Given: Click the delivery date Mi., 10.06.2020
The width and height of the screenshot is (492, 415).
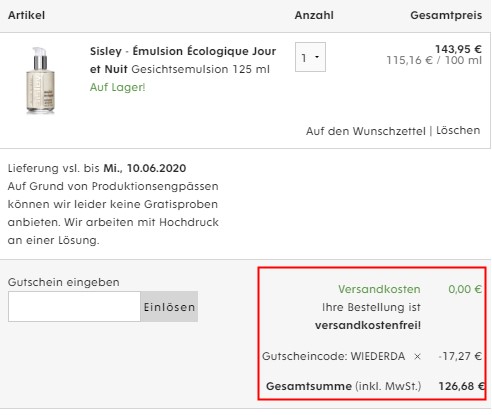Looking at the screenshot, I should click(x=145, y=168).
